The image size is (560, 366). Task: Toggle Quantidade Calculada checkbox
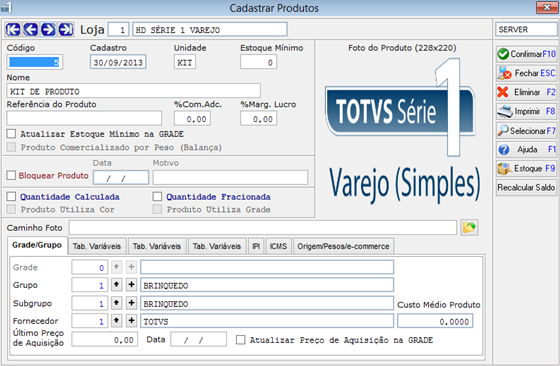(x=11, y=196)
